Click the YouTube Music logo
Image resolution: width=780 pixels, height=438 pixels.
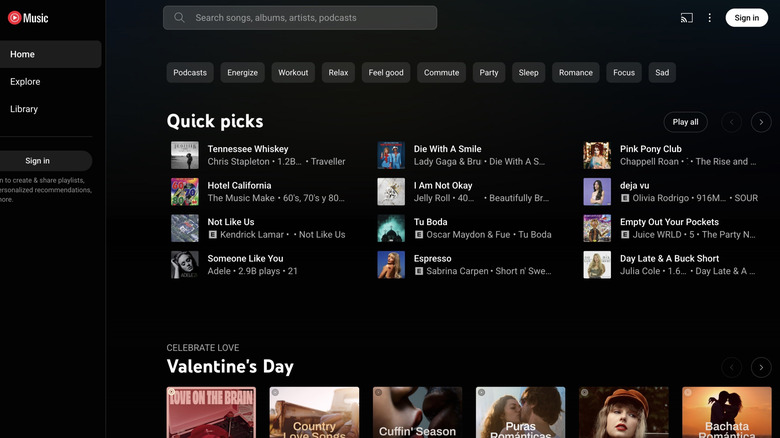28,17
